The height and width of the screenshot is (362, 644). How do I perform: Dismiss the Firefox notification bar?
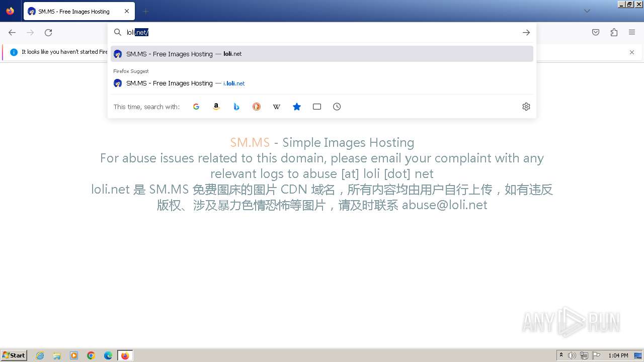click(632, 52)
